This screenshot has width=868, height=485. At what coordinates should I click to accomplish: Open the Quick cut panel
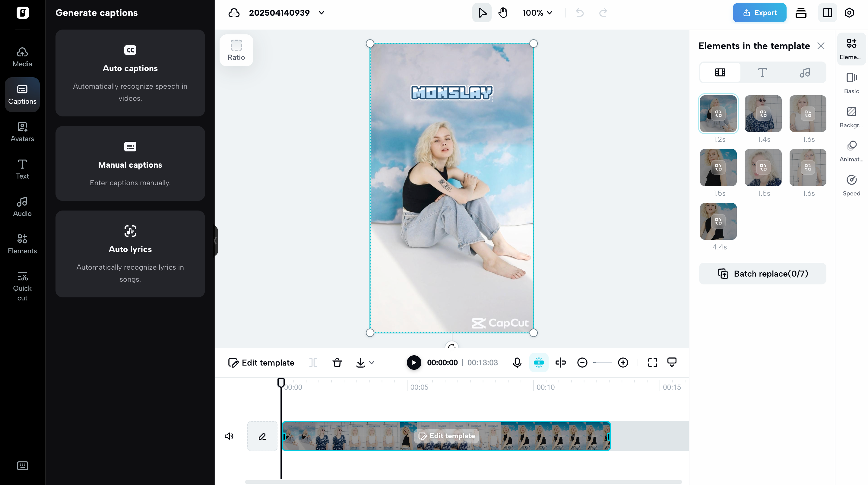[22, 286]
